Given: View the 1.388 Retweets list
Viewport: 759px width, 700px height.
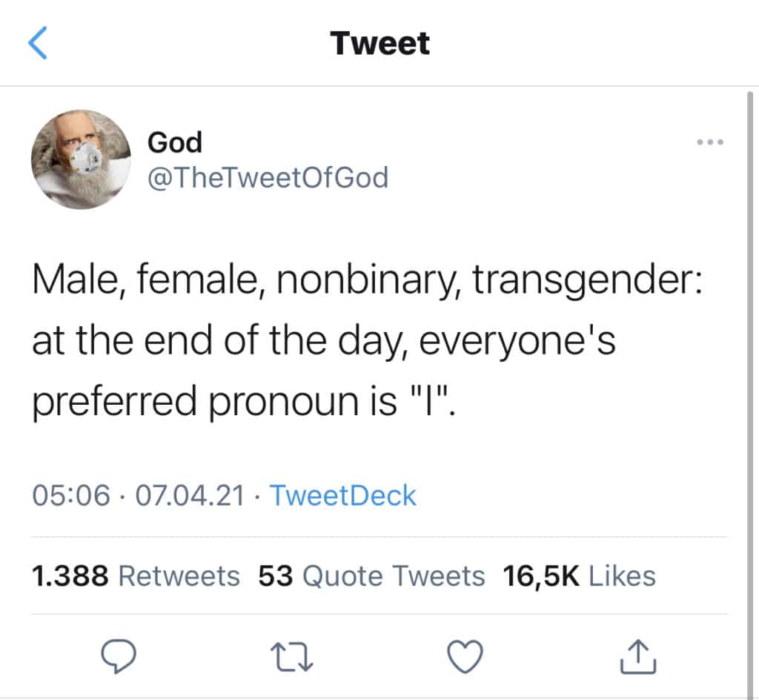Looking at the screenshot, I should pos(136,576).
